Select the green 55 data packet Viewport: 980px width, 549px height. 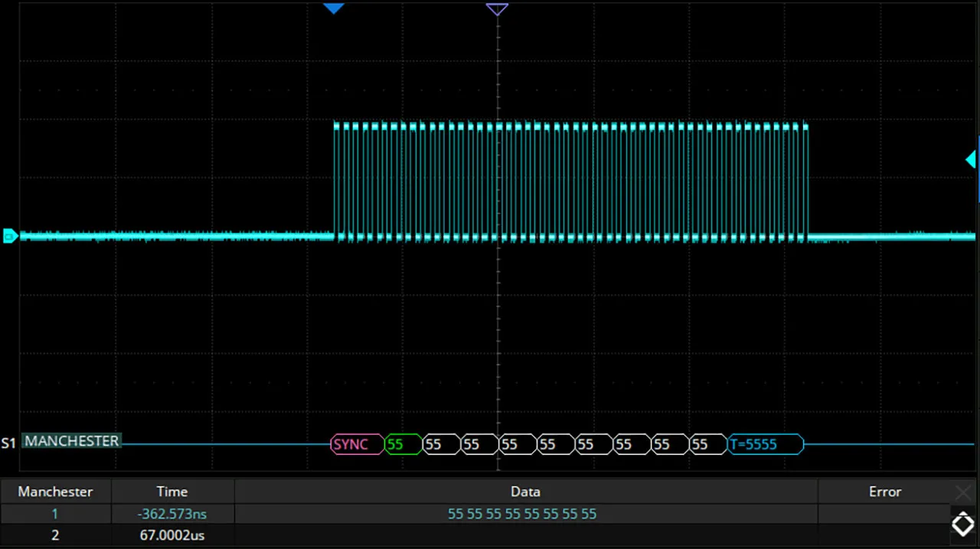pyautogui.click(x=403, y=444)
